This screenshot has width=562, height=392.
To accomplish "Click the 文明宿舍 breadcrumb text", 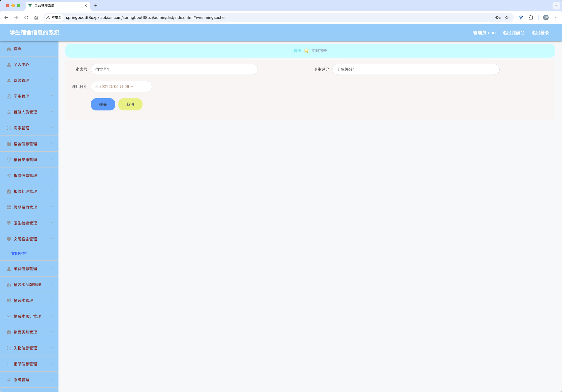I will [319, 51].
